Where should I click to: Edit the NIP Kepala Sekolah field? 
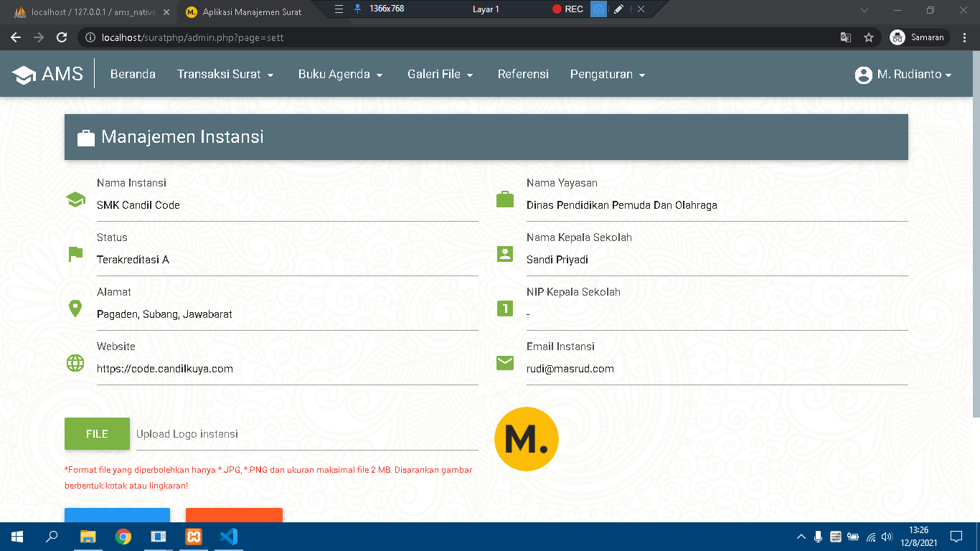coord(717,314)
